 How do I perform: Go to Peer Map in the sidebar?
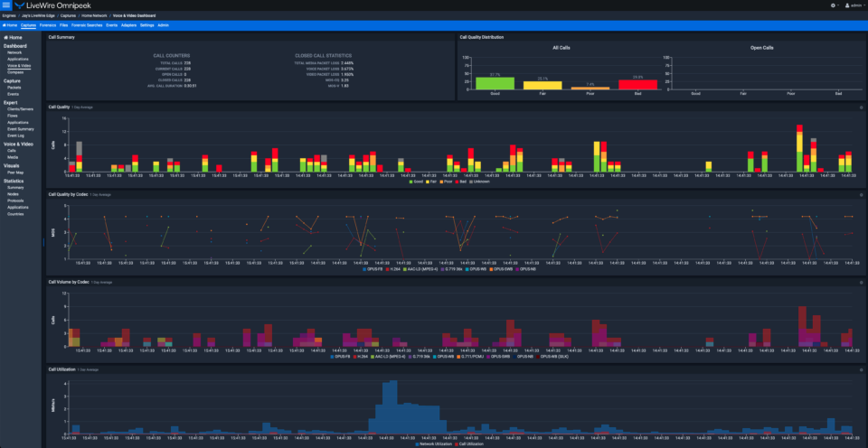tap(15, 172)
